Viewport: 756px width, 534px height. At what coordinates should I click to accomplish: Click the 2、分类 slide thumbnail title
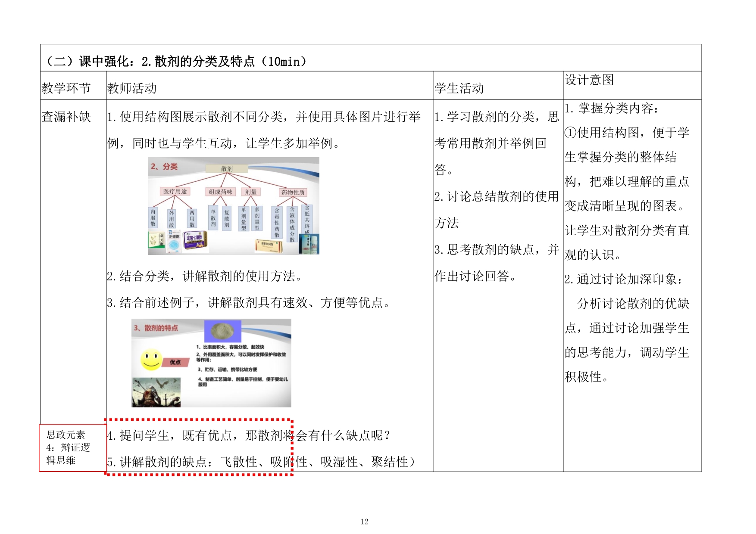(x=164, y=166)
